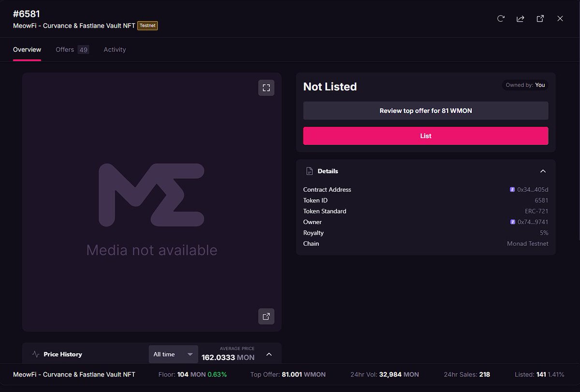Expand media to fullscreen
Image resolution: width=580 pixels, height=392 pixels.
[266, 88]
